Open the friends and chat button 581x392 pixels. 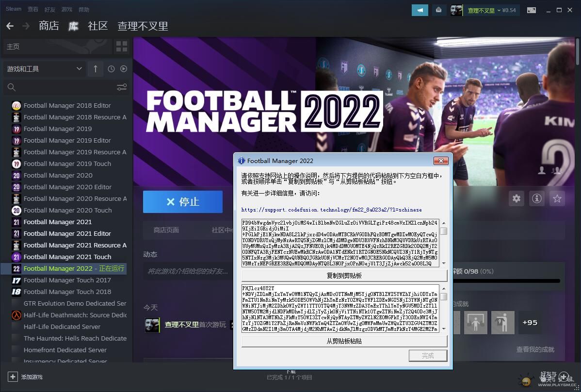pos(555,377)
